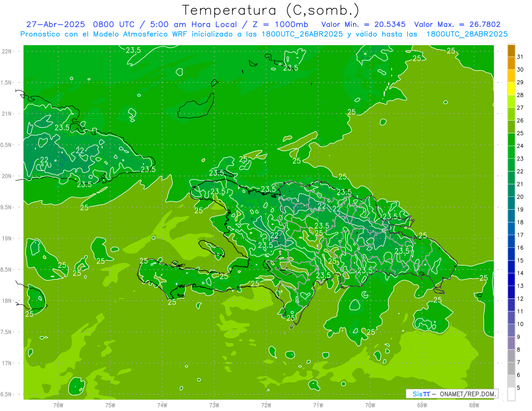Click the '68W' longitude axis label
Image resolution: width=532 pixels, height=411 pixels.
[474, 405]
